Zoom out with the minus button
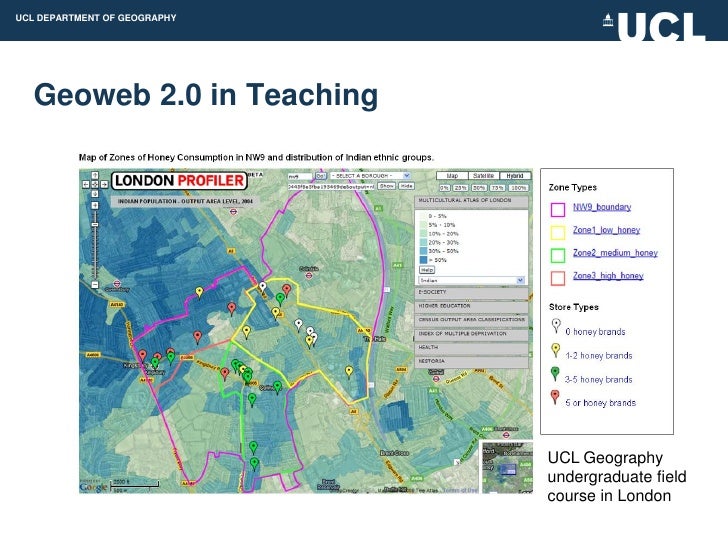The width and height of the screenshot is (728, 546). pos(95,285)
